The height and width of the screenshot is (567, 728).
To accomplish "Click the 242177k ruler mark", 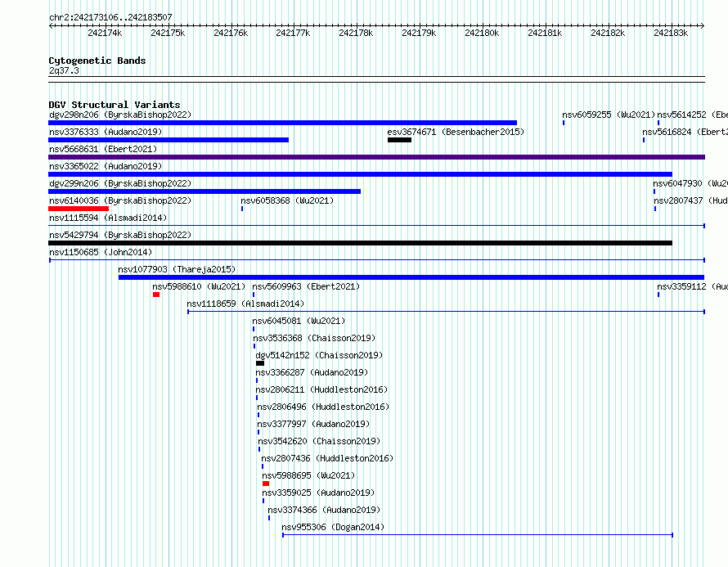I will pos(293,33).
